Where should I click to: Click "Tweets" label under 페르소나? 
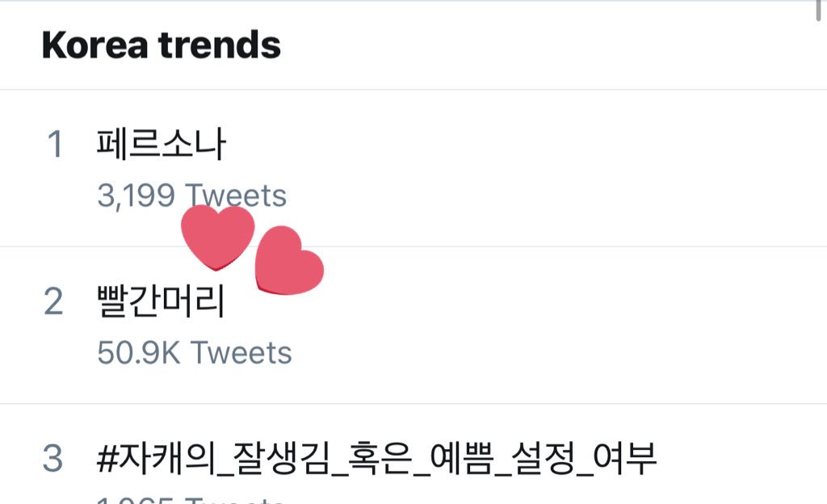tap(237, 196)
